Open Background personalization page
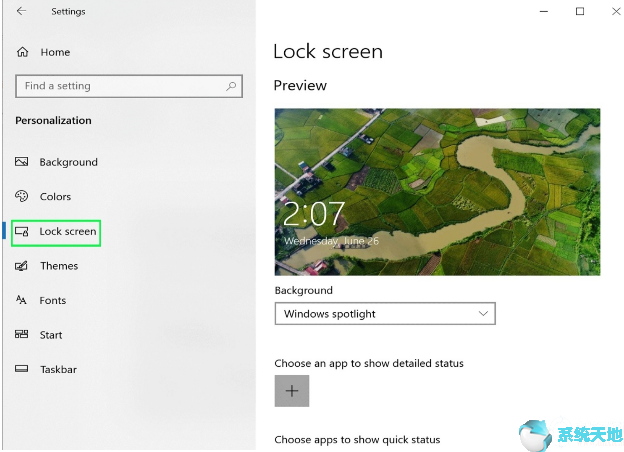The height and width of the screenshot is (452, 624). pyautogui.click(x=68, y=162)
